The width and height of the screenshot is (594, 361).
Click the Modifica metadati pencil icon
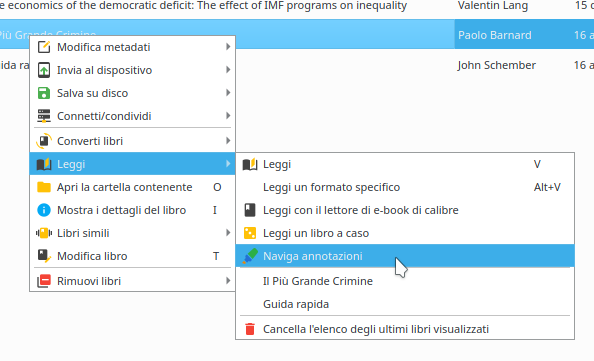[44, 47]
